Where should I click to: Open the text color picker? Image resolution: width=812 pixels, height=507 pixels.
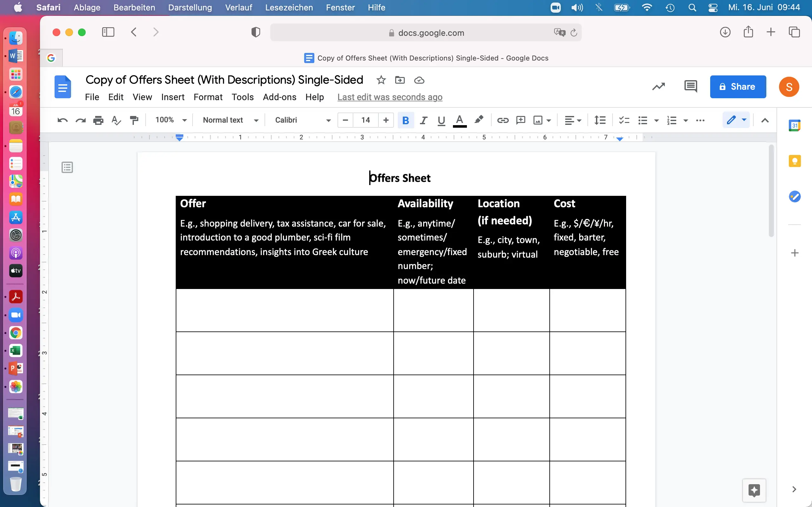point(459,120)
